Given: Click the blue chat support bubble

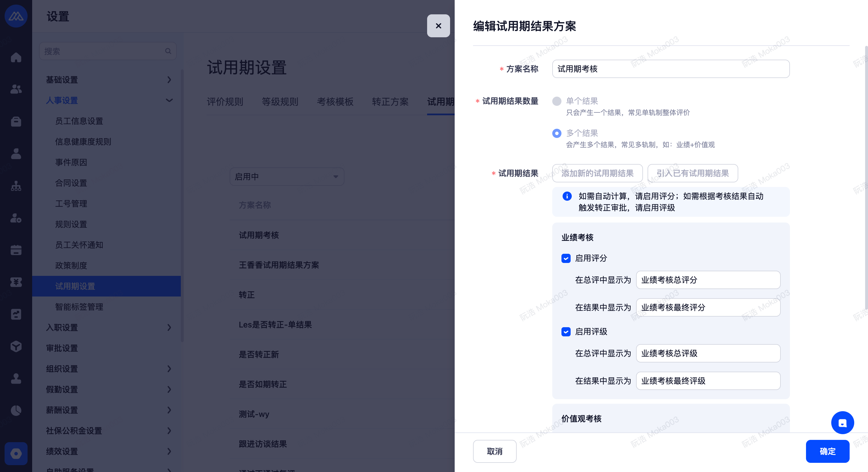Looking at the screenshot, I should pyautogui.click(x=842, y=422).
